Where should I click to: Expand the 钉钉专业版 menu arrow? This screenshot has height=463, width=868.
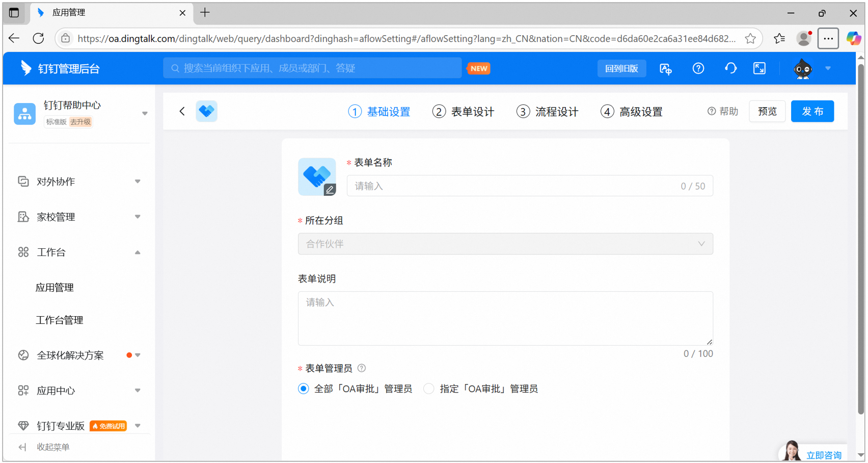point(138,426)
